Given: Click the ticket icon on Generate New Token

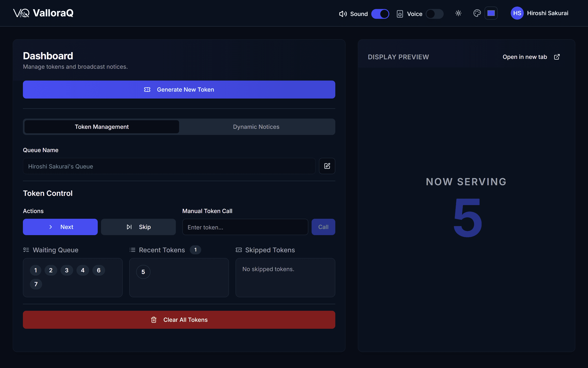Looking at the screenshot, I should tap(147, 89).
